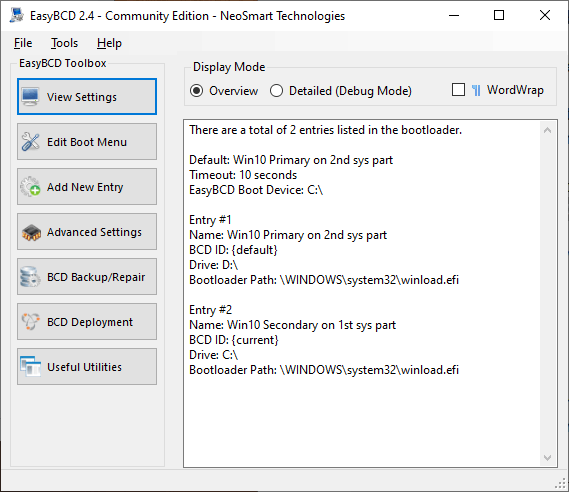
Task: Click the 'Timeout: 10 seconds' line
Action: [243, 175]
